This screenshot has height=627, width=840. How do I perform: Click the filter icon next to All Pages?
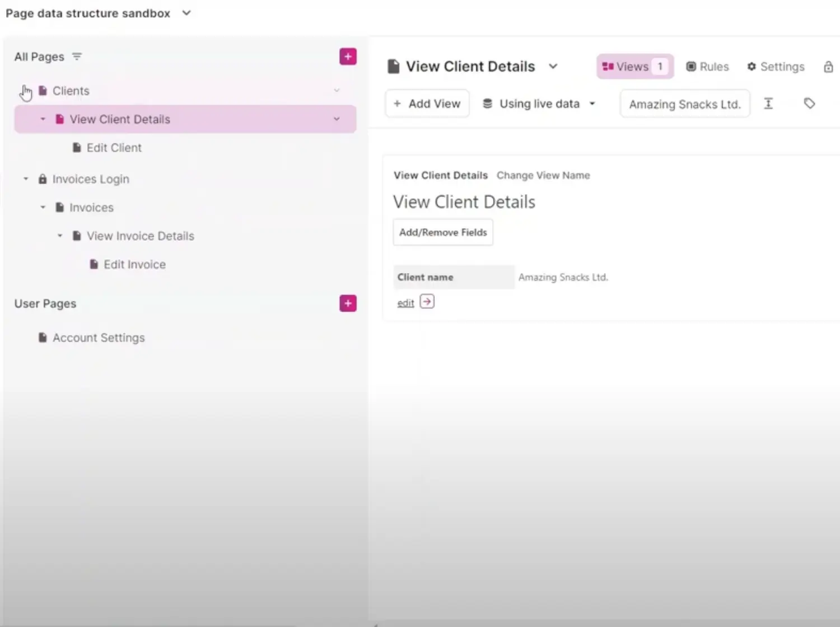pos(77,57)
